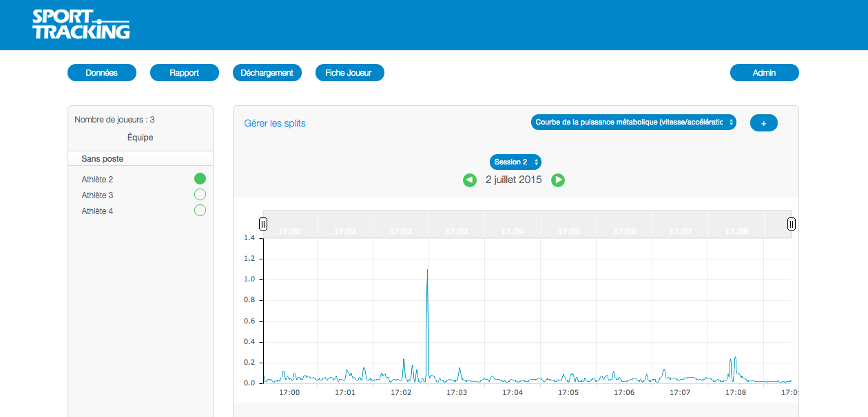Grab the left range handle of timeline
The height and width of the screenshot is (417, 868).
(x=263, y=224)
